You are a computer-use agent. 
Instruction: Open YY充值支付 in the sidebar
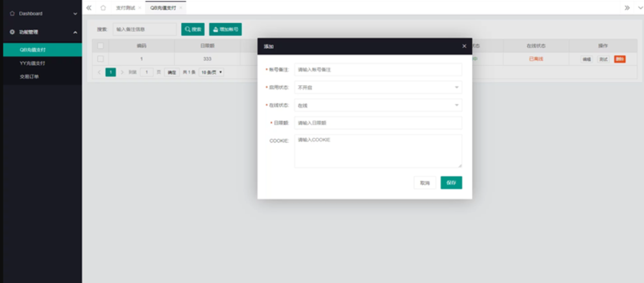32,63
